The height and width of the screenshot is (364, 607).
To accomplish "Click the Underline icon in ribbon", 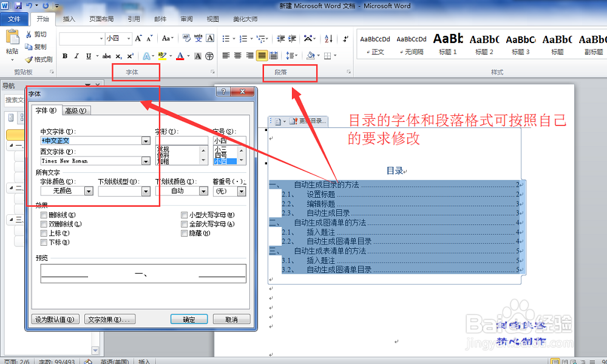I will 89,56.
